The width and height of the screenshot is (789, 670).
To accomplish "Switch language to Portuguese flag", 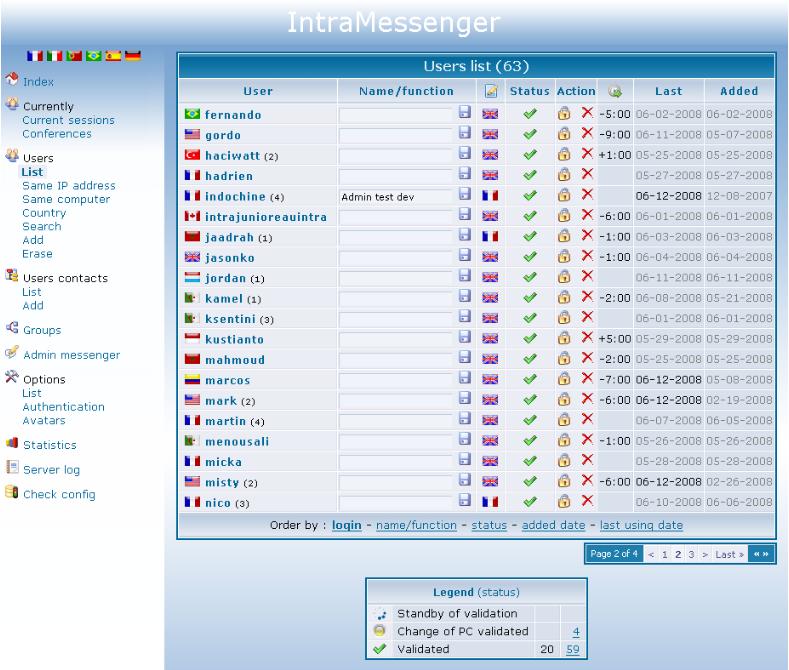I will click(74, 55).
